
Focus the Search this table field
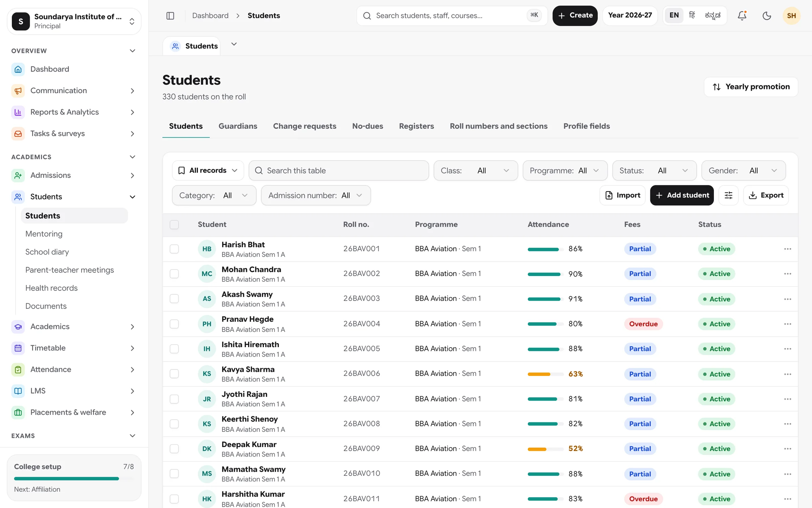point(339,170)
